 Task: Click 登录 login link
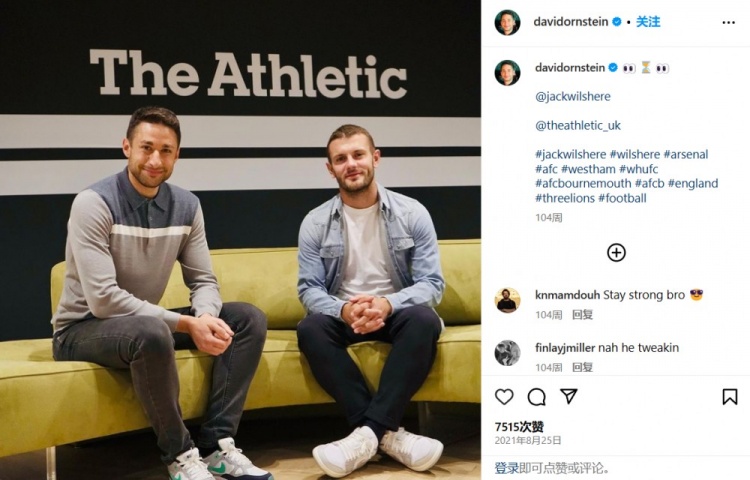coord(507,468)
